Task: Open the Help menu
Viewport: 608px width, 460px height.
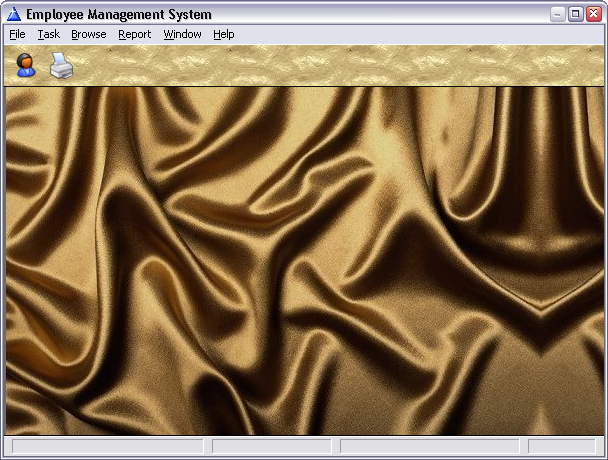Action: coord(224,34)
